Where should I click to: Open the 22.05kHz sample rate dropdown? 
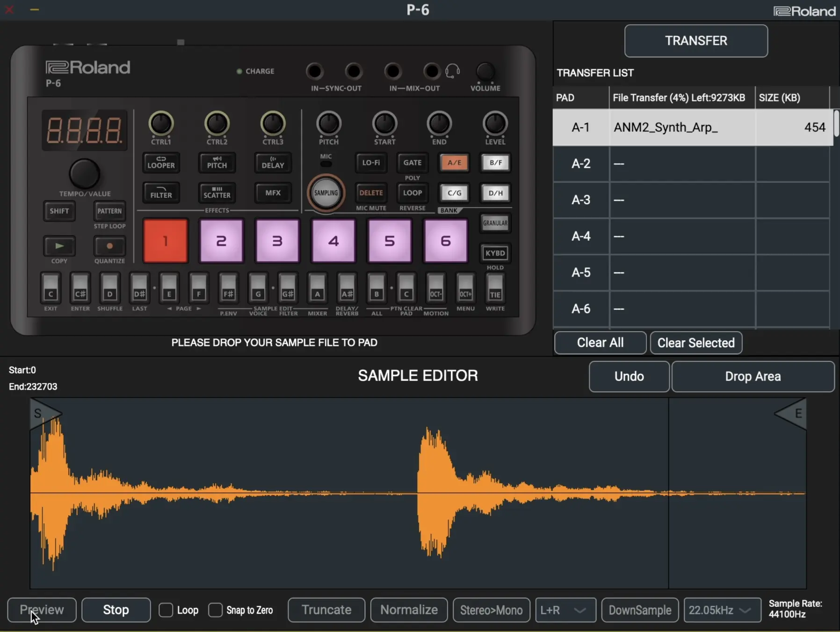pyautogui.click(x=722, y=610)
